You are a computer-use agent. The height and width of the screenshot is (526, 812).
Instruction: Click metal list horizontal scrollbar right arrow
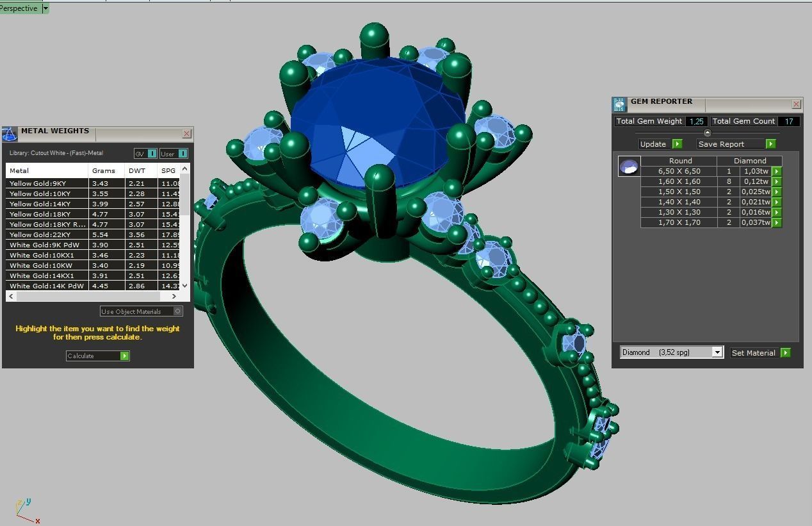(174, 296)
